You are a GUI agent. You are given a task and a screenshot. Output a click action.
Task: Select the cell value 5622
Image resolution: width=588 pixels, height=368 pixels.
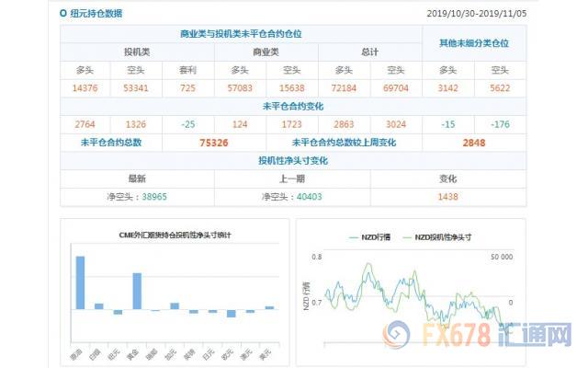[x=500, y=88]
